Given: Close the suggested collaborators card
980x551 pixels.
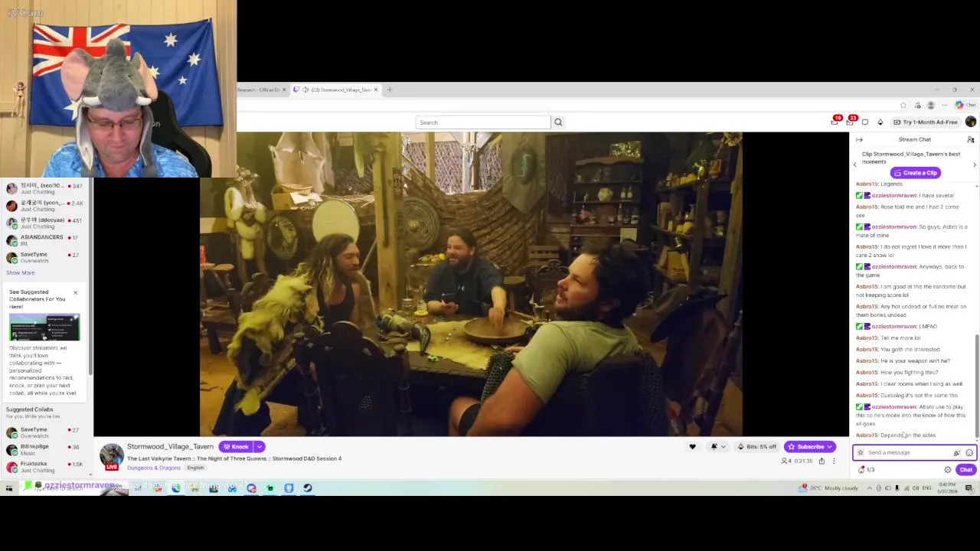Looking at the screenshot, I should point(75,292).
